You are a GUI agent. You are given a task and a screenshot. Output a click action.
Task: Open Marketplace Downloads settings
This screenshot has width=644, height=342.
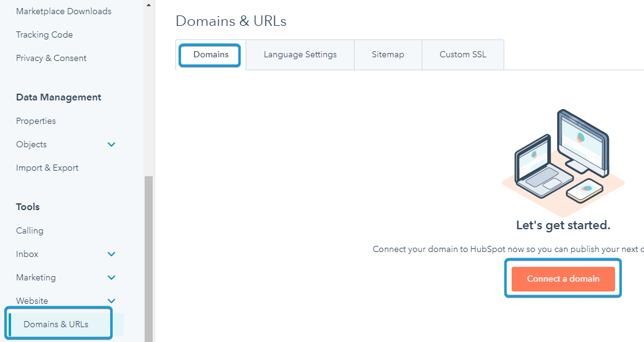[63, 12]
